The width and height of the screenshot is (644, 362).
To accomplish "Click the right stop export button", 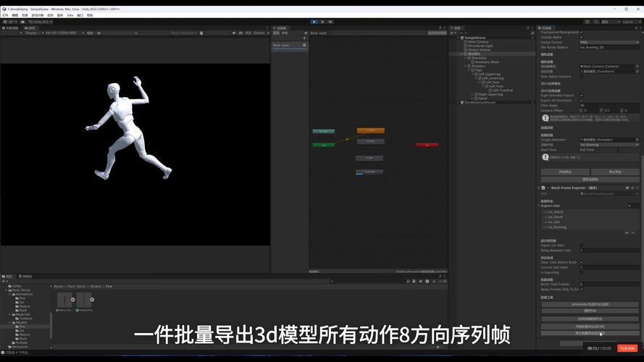I will click(x=615, y=172).
